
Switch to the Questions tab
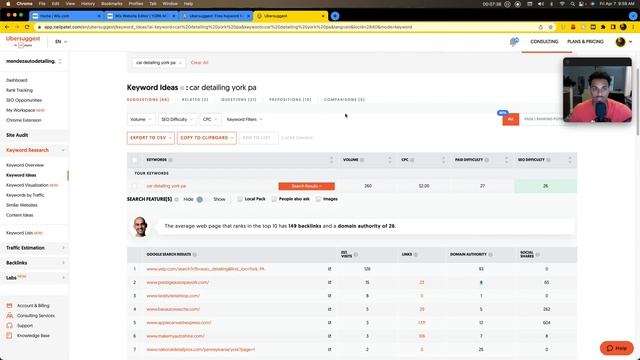click(x=239, y=100)
